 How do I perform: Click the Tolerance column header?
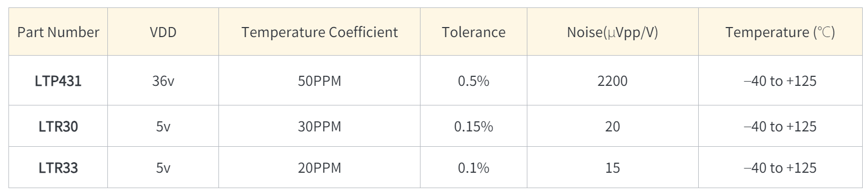(x=473, y=32)
